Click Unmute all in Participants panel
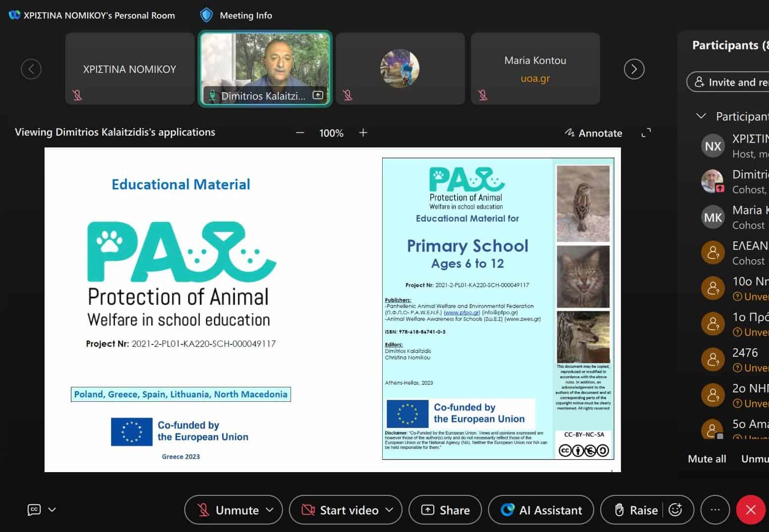Image resolution: width=769 pixels, height=532 pixels. pyautogui.click(x=755, y=459)
